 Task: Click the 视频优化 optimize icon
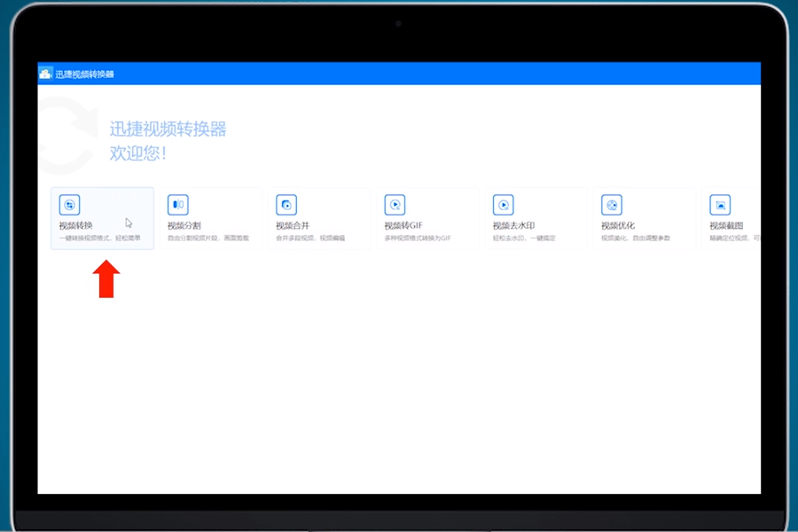[x=612, y=205]
